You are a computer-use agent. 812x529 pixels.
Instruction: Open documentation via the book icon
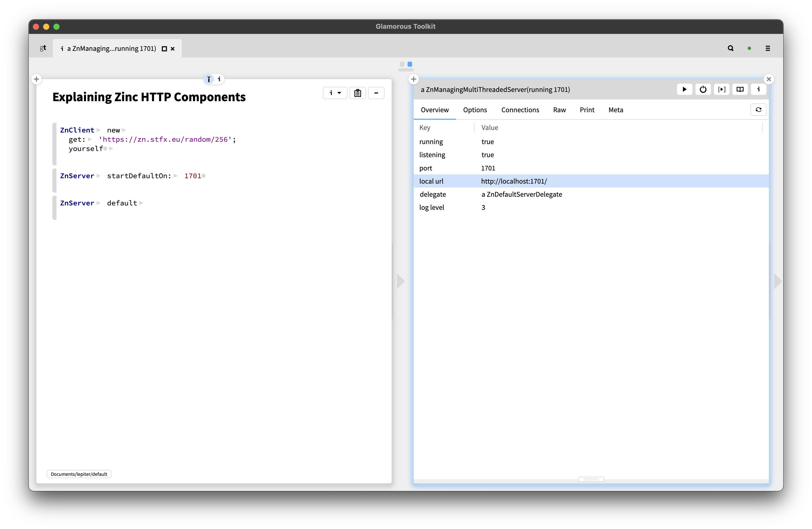[740, 89]
